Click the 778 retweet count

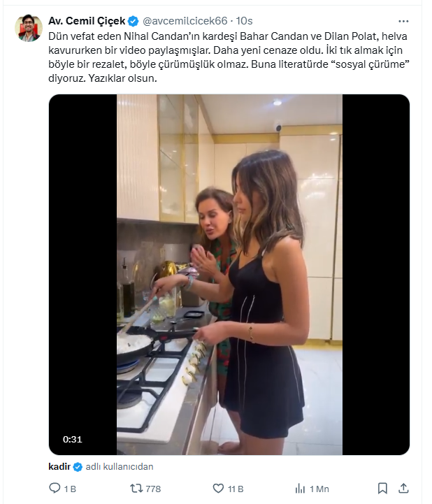152,489
